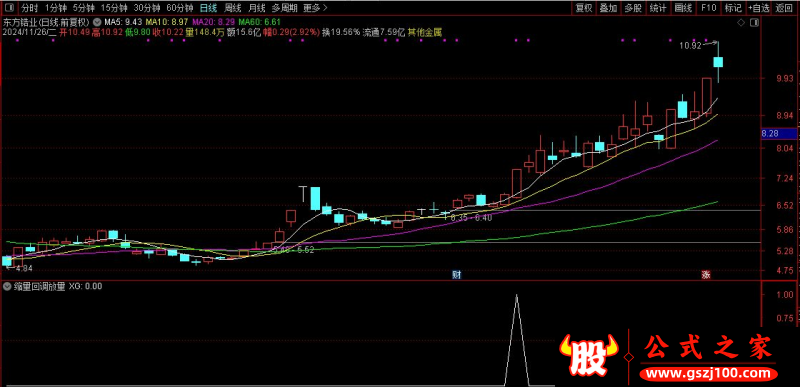The image size is (800, 387).
Task: Open the 画线 drawing tools
Action: pos(683,8)
